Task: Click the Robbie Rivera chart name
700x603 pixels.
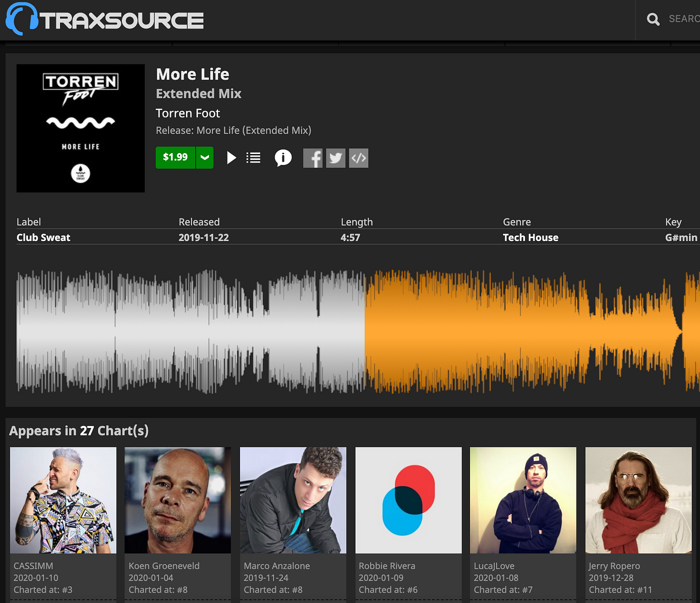Action: click(387, 566)
